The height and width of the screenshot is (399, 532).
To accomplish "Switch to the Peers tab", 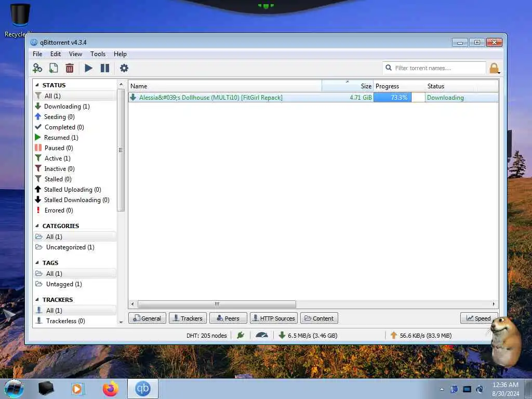I will coord(228,318).
